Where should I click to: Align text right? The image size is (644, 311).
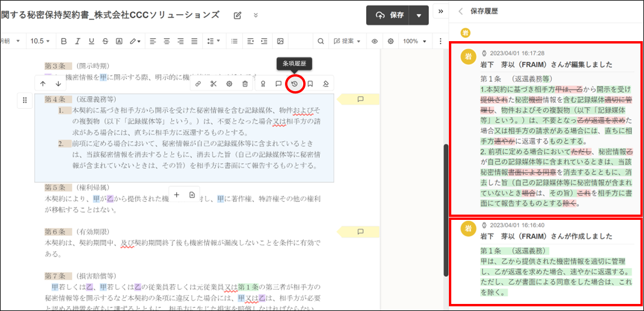(180, 41)
